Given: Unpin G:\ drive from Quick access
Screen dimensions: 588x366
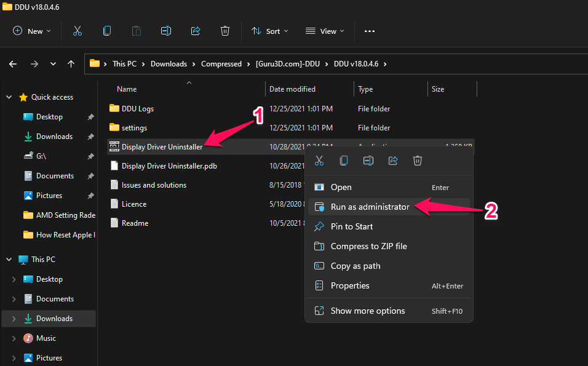Looking at the screenshot, I should pyautogui.click(x=91, y=156).
